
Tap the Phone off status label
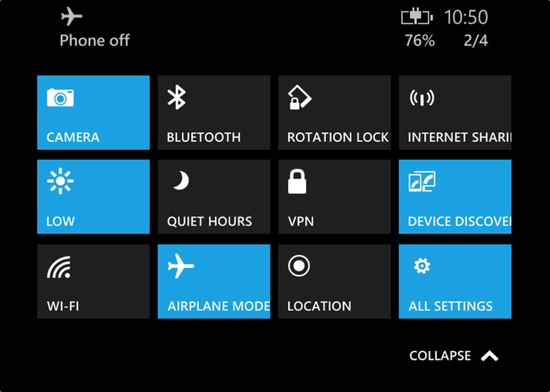pos(94,40)
